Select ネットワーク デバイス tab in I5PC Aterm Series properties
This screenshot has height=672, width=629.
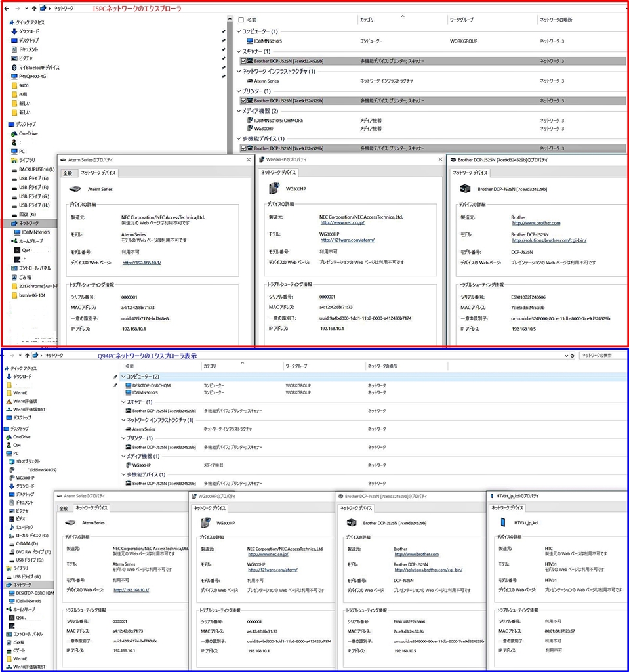pyautogui.click(x=98, y=173)
